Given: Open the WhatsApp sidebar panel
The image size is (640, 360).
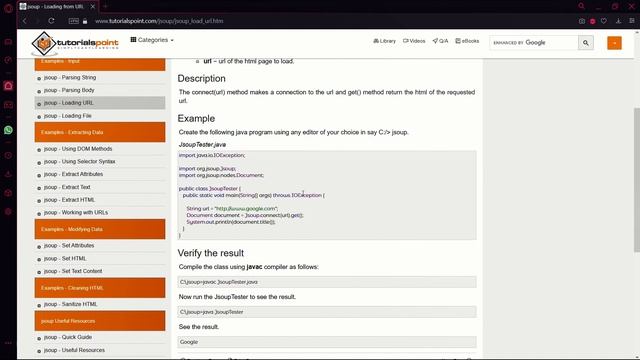Looking at the screenshot, I should pyautogui.click(x=8, y=130).
